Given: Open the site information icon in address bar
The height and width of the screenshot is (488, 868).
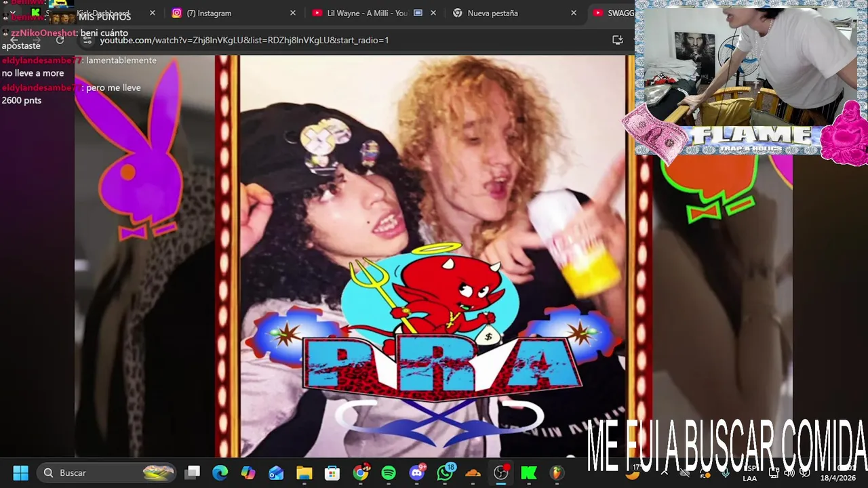Looking at the screenshot, I should 87,40.
